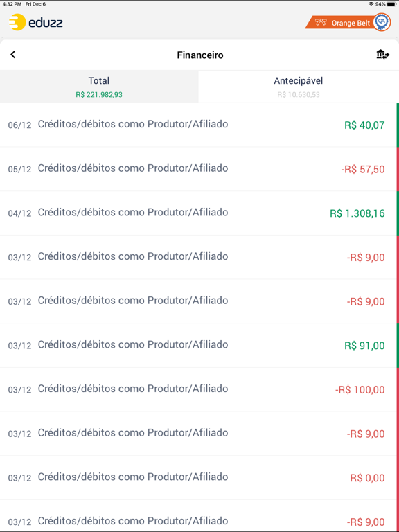This screenshot has height=532, width=399.
Task: Click the eduzz logo
Action: [35, 22]
